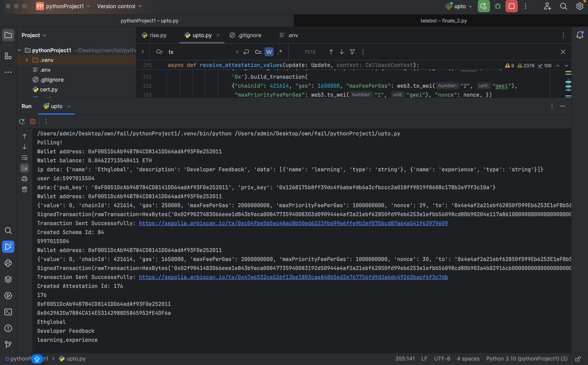This screenshot has width=588, height=365.
Task: Toggle soft-wrap in the Run console
Action: (24, 157)
